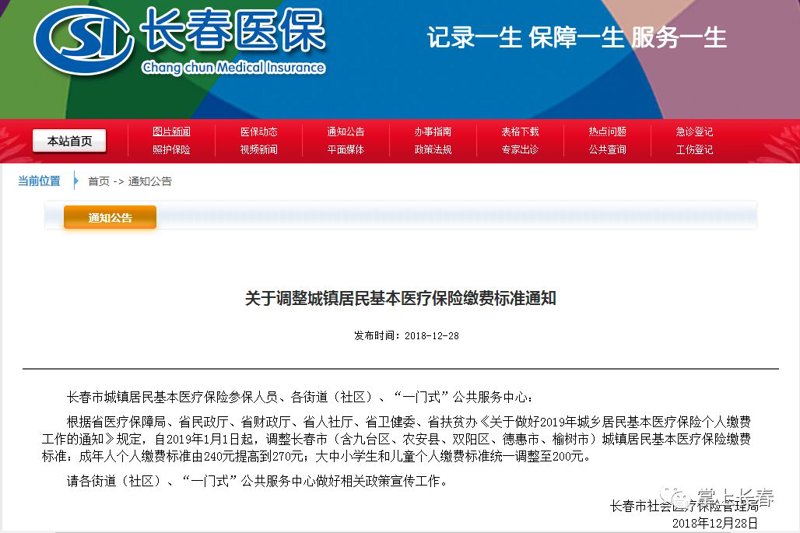Click the paragraph starting 请各街道（社区）

point(258,481)
